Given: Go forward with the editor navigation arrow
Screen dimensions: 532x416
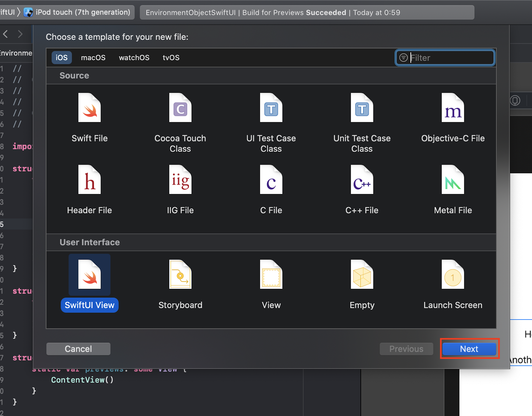Looking at the screenshot, I should tap(20, 34).
